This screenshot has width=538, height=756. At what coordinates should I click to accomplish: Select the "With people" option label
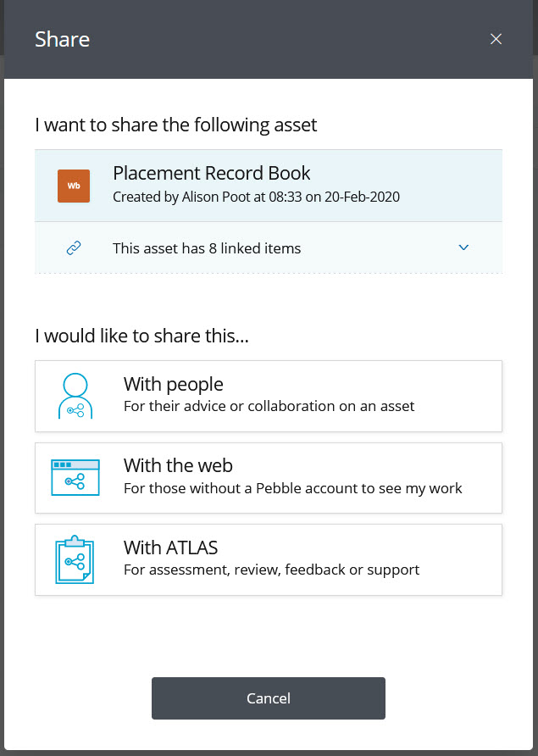[x=174, y=385]
